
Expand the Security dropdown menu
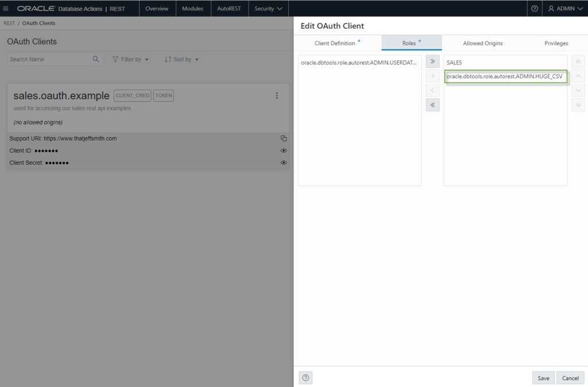coord(268,8)
